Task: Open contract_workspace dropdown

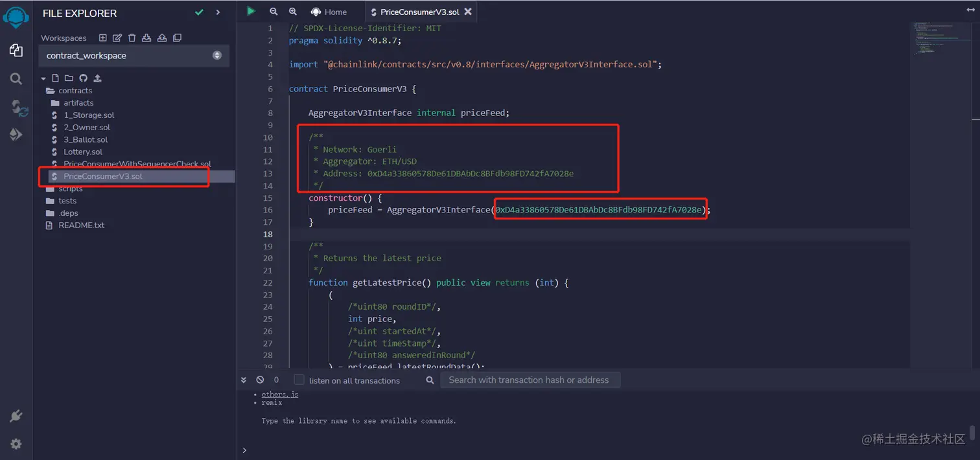Action: point(134,56)
